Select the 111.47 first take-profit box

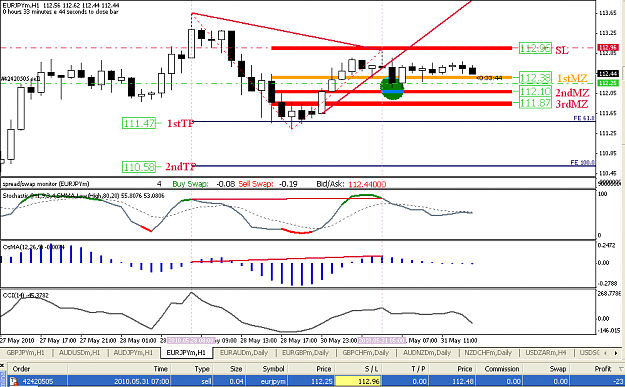tap(139, 123)
